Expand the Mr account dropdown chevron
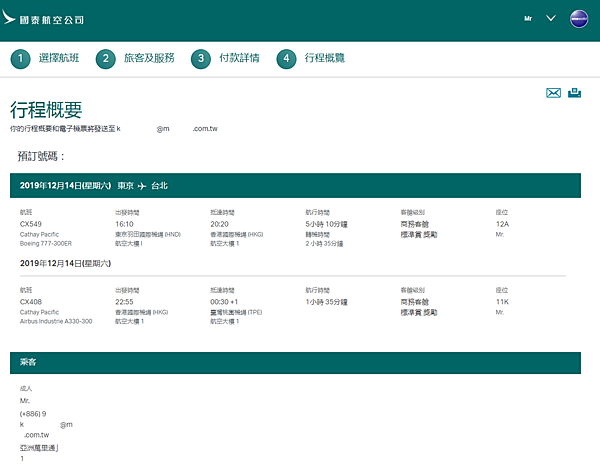 click(551, 18)
